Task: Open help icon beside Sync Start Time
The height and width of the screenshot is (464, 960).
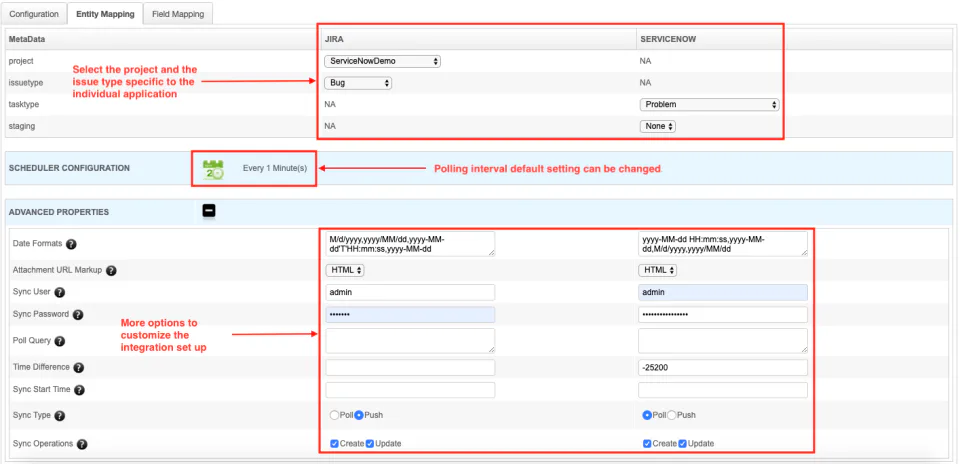Action: pos(79,390)
